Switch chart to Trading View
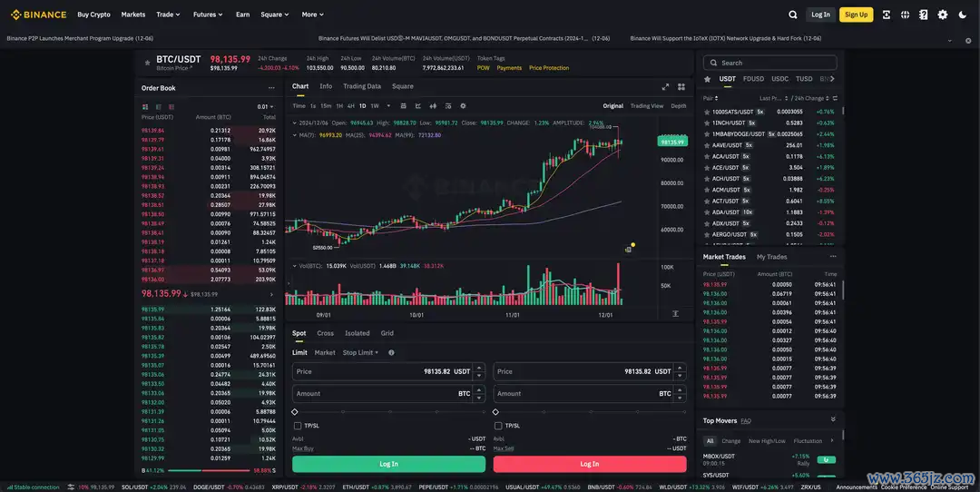 click(x=646, y=105)
